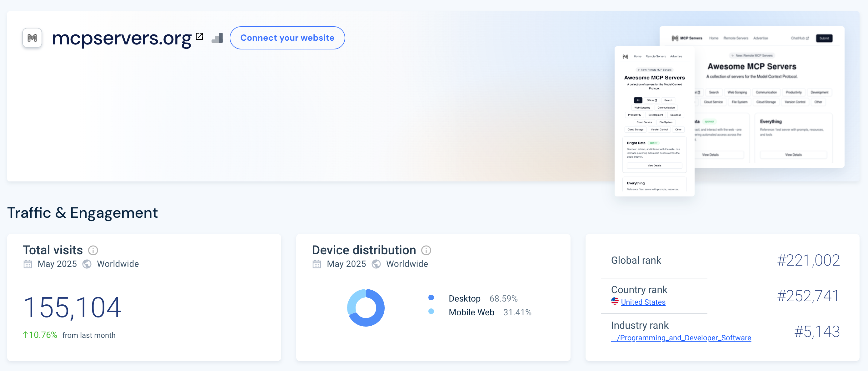Click globe icon under Total visits

[x=87, y=264]
